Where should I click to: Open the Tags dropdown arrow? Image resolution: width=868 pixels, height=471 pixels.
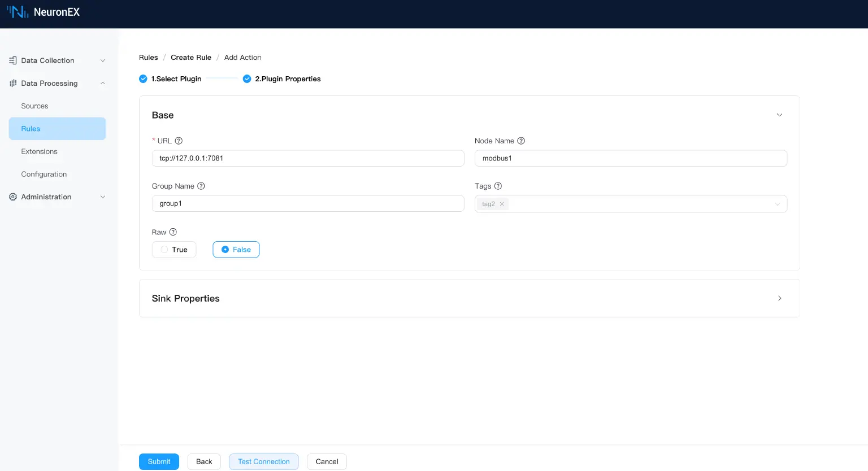777,204
